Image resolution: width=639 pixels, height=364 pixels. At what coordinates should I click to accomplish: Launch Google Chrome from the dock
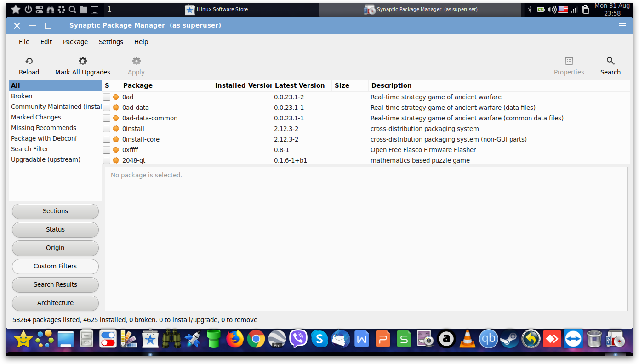tap(256, 339)
